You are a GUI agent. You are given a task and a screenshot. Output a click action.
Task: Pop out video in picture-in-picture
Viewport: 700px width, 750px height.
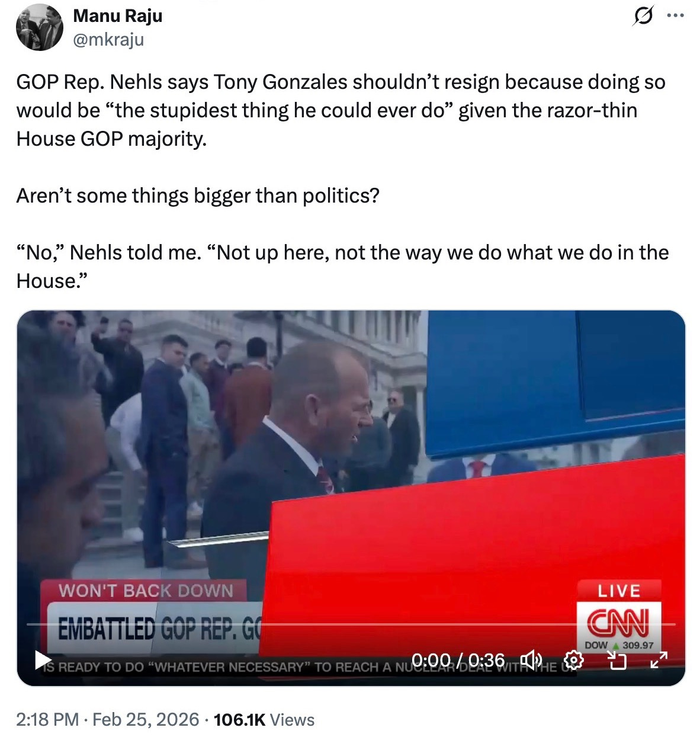point(617,659)
